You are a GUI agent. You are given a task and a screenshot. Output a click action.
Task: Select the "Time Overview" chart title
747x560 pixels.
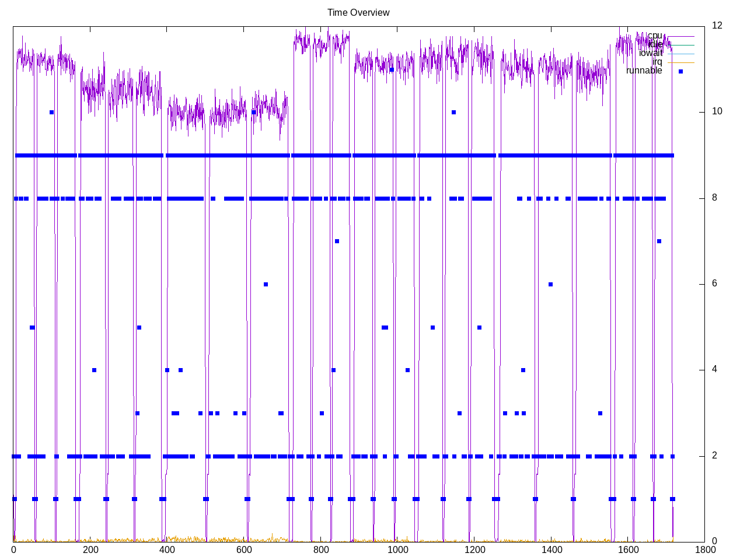(358, 12)
